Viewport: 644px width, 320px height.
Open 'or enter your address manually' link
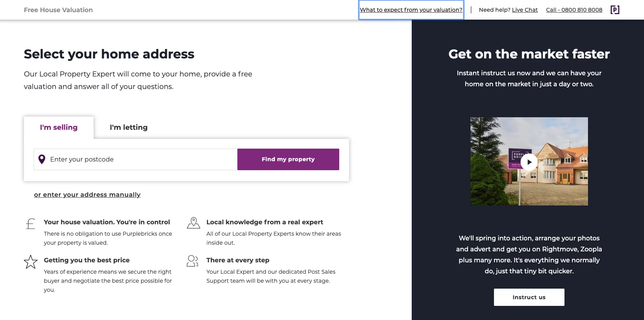87,195
